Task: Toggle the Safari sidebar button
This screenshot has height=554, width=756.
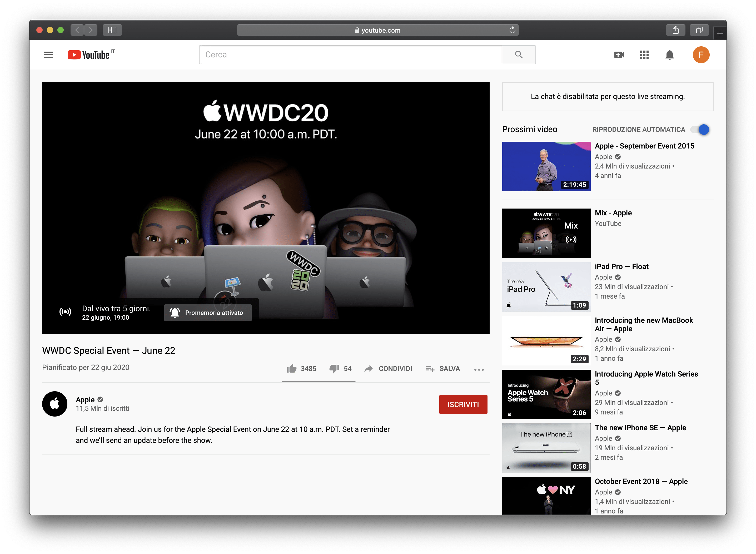Action: pos(112,30)
